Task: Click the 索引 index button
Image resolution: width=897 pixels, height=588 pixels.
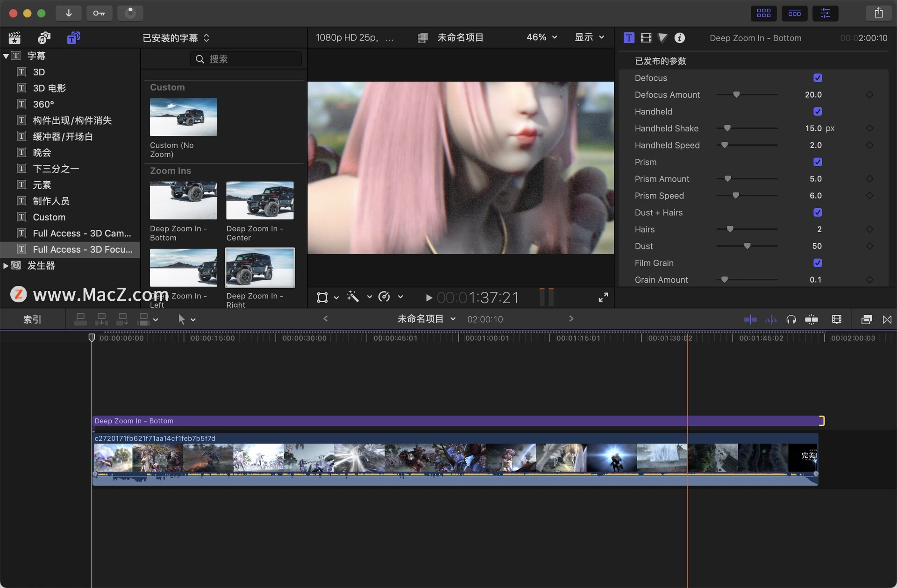Action: 32,319
